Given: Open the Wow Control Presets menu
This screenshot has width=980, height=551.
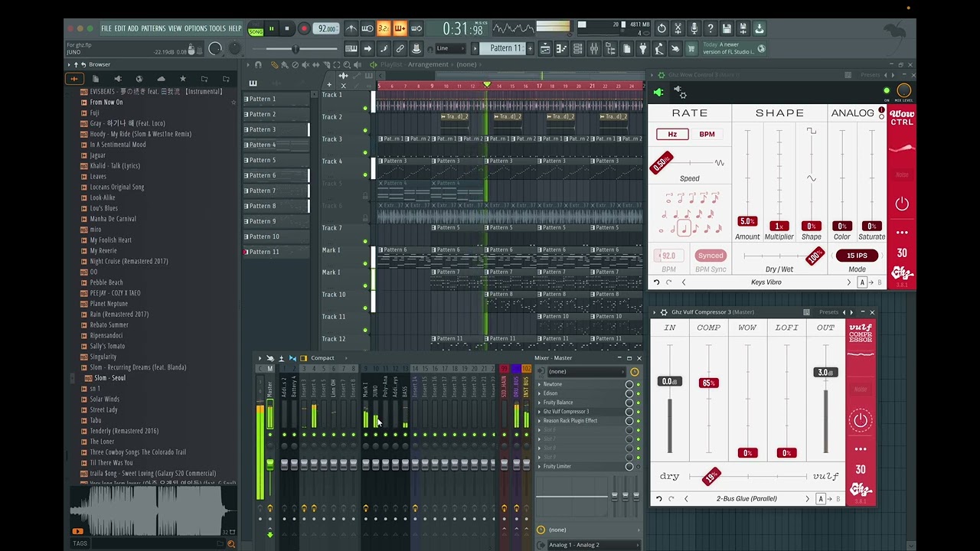Looking at the screenshot, I should [x=870, y=75].
